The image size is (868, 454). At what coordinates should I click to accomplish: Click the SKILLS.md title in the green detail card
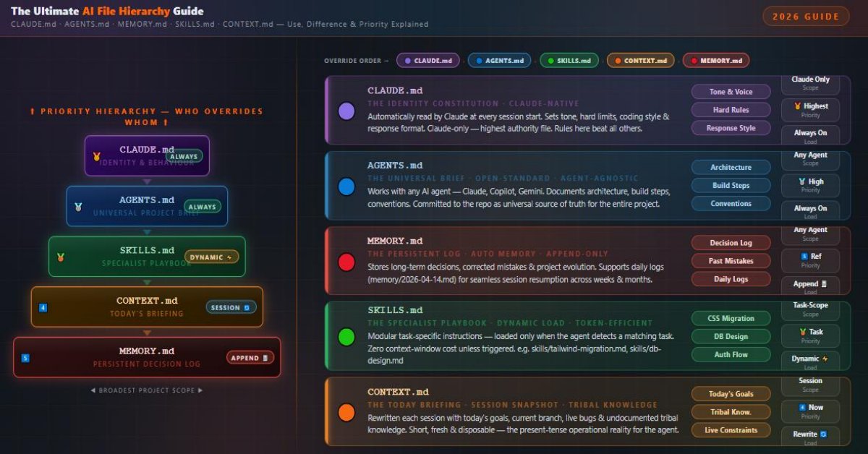tap(395, 310)
